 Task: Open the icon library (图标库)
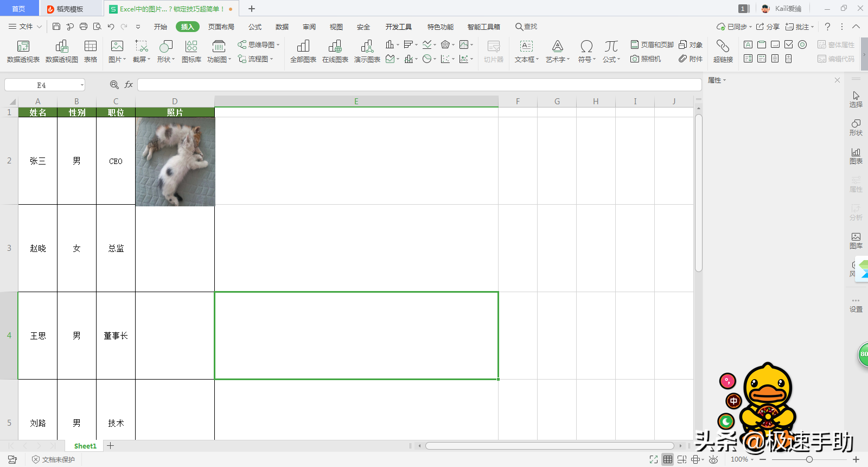click(x=191, y=52)
